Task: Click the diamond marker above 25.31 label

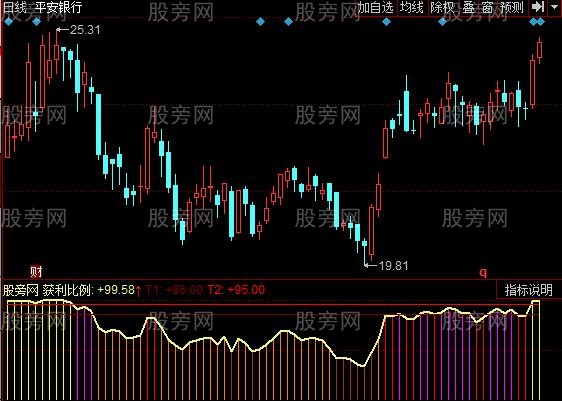Action: pyautogui.click(x=37, y=22)
